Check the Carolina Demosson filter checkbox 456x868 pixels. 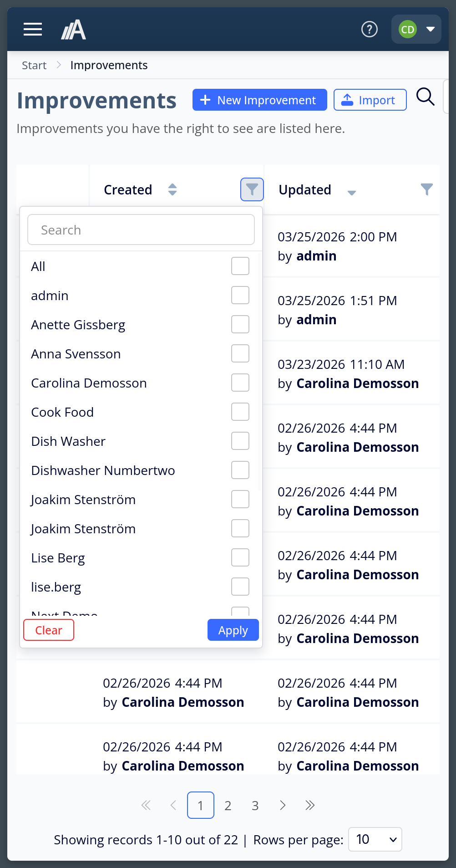coord(240,383)
